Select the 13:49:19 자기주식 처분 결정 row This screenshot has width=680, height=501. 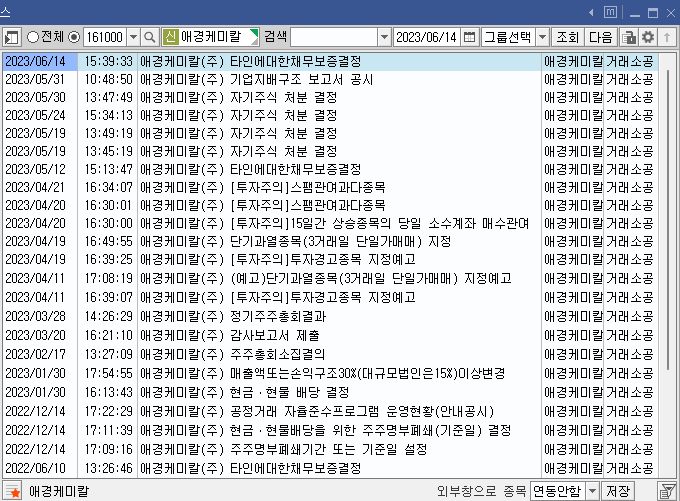[x=330, y=133]
